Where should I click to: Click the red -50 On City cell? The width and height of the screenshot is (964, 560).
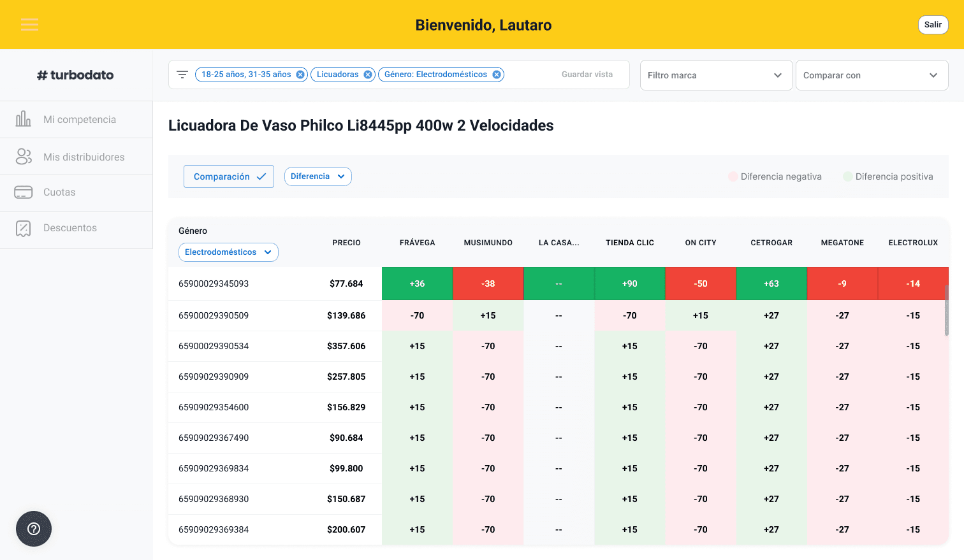[x=701, y=284]
